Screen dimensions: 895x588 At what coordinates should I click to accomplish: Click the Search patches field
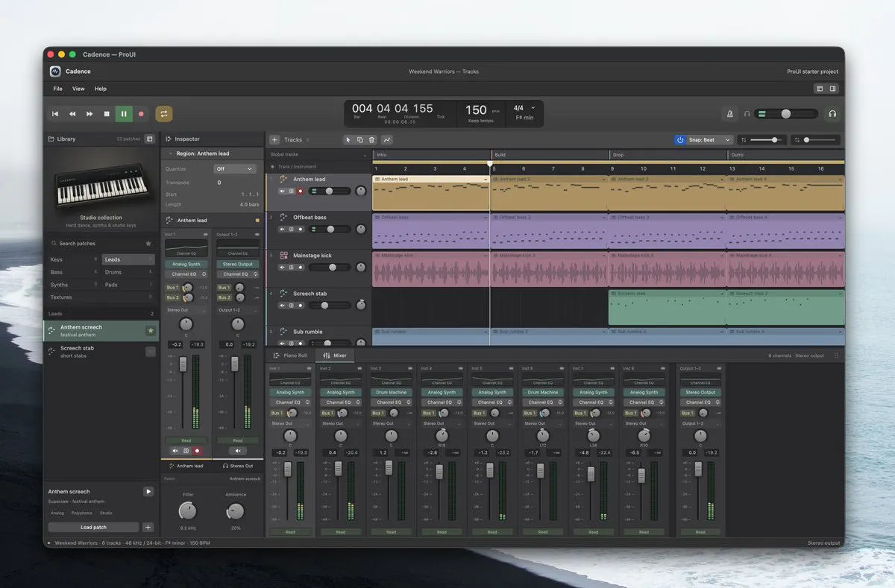95,243
